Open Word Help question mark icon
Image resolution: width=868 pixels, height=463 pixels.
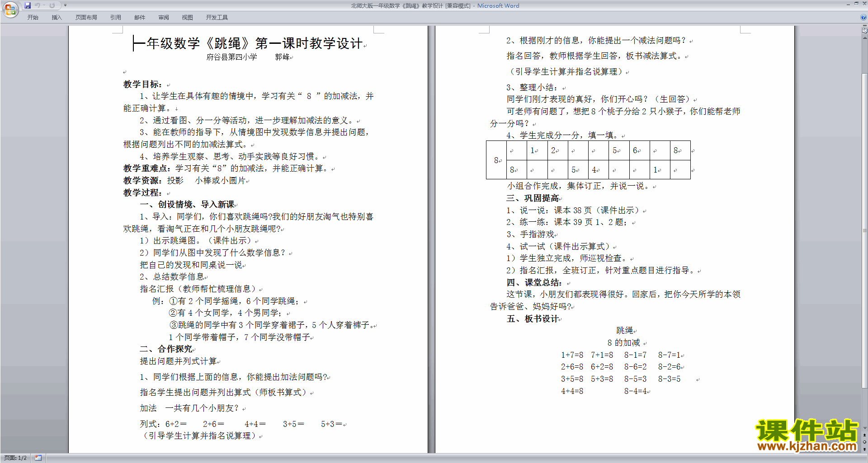[863, 17]
